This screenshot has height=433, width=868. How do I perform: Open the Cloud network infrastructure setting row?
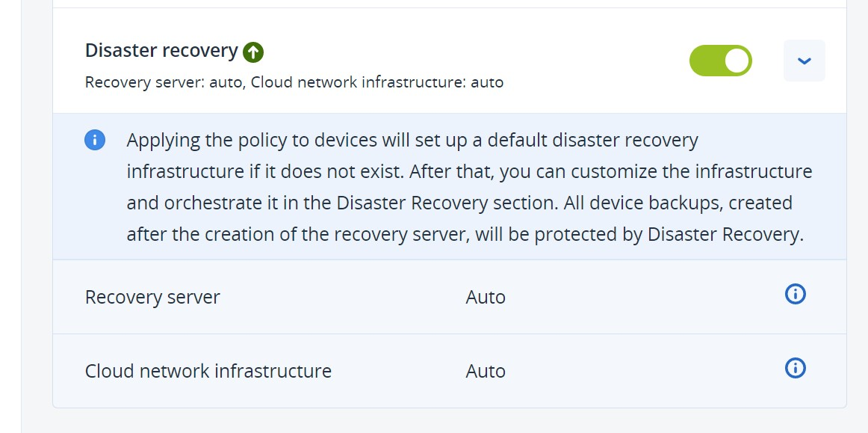tap(450, 370)
